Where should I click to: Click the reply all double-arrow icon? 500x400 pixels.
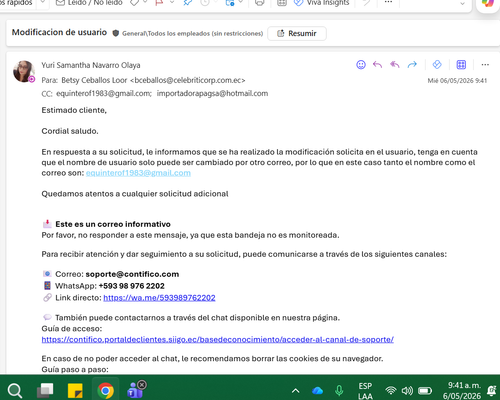point(395,65)
